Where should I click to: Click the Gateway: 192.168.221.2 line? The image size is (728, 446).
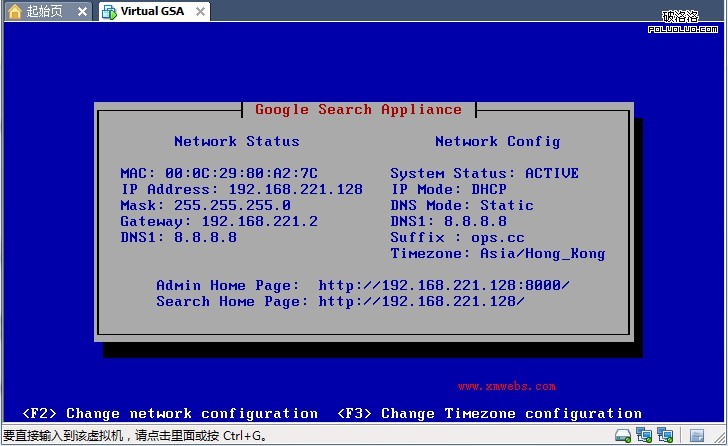point(219,221)
